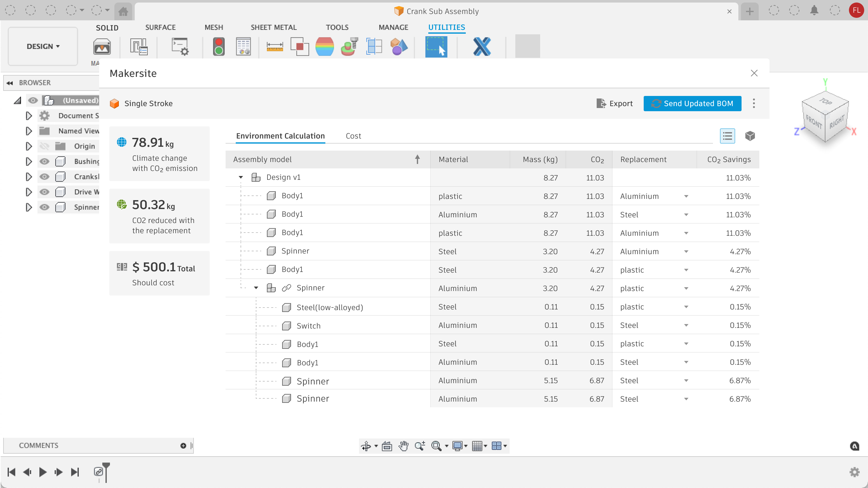Image resolution: width=868 pixels, height=488 pixels.
Task: Activate the Select window tool
Action: click(x=436, y=46)
